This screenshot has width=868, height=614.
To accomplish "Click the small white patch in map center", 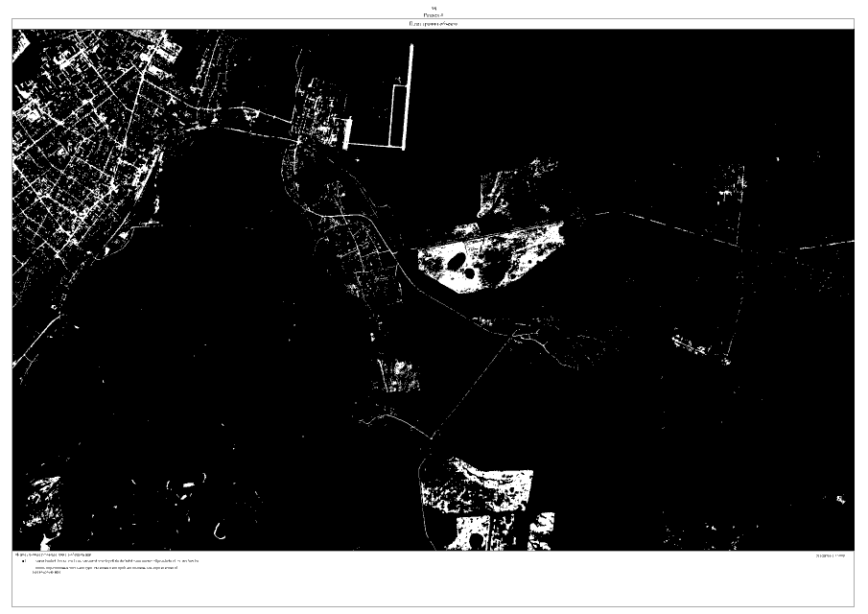I will pyautogui.click(x=397, y=372).
